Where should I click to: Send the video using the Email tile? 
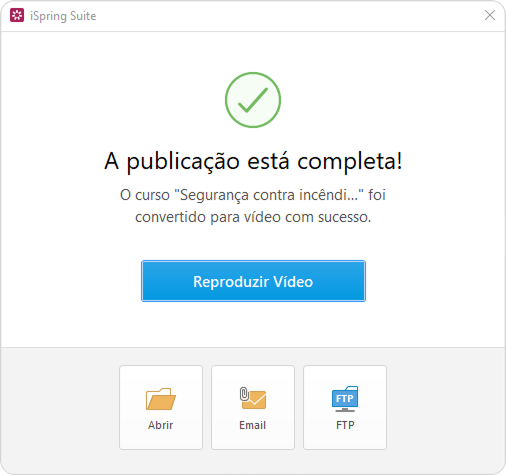[253, 407]
